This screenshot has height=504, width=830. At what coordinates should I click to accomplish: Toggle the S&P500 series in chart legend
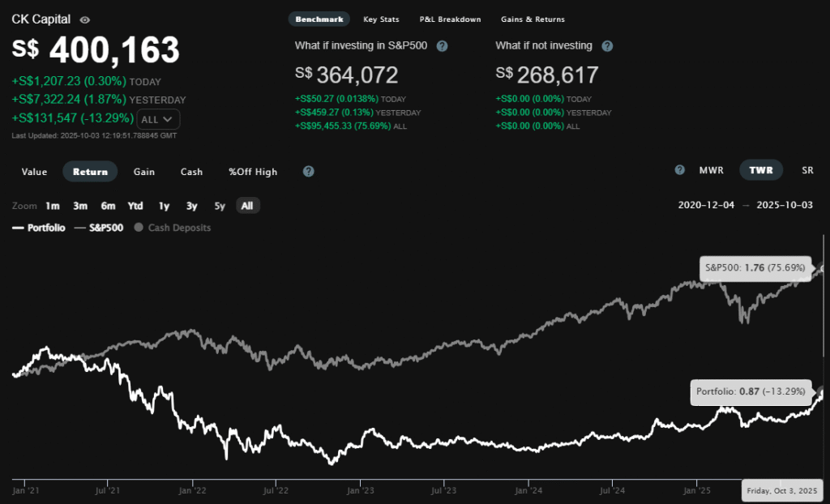click(99, 228)
